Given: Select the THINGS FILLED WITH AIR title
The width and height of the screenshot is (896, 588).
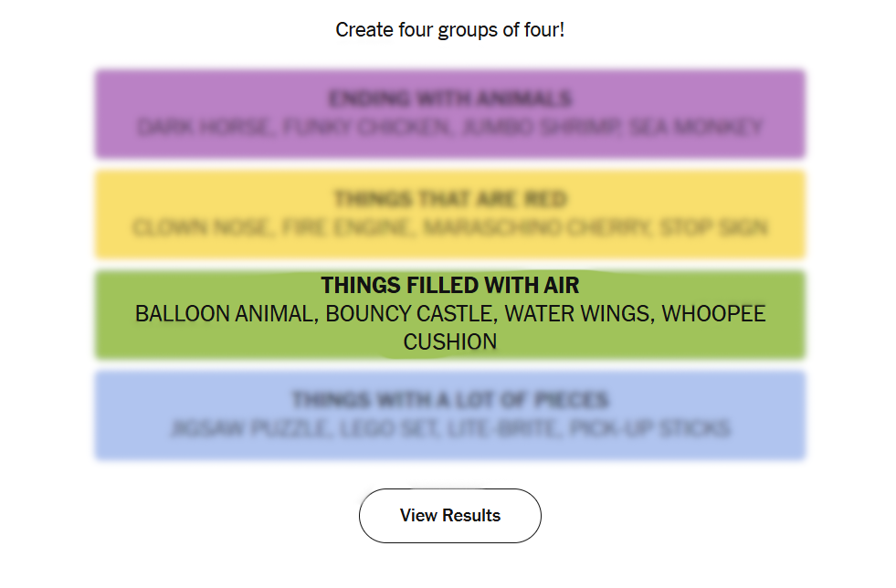Looking at the screenshot, I should click(x=449, y=286).
